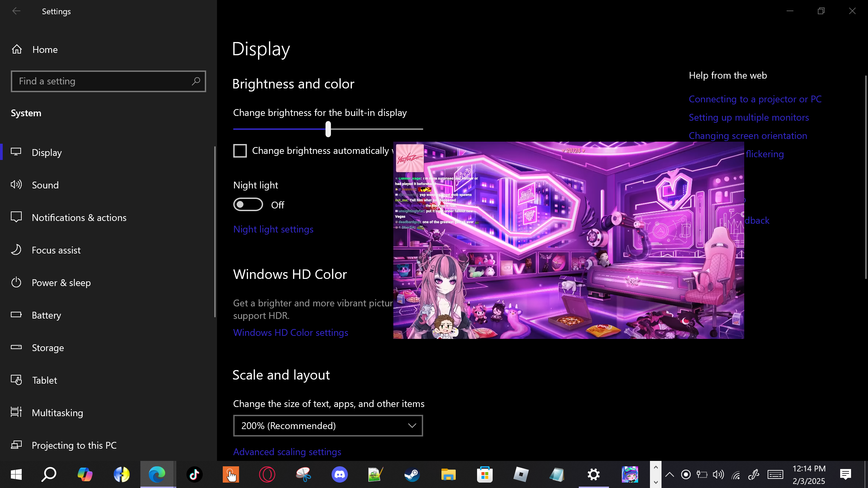This screenshot has height=488, width=868.
Task: Turn on the Night light toggle
Action: pyautogui.click(x=248, y=205)
